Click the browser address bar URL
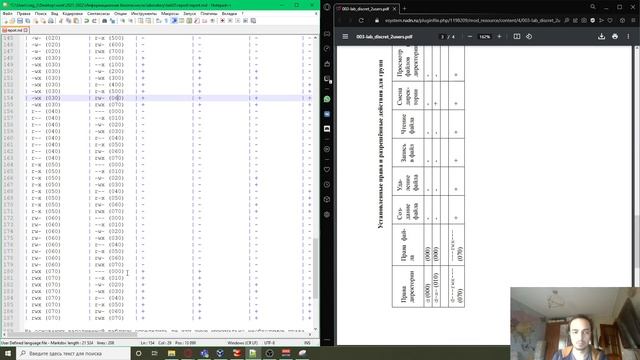This screenshot has width=640, height=360. [x=472, y=20]
